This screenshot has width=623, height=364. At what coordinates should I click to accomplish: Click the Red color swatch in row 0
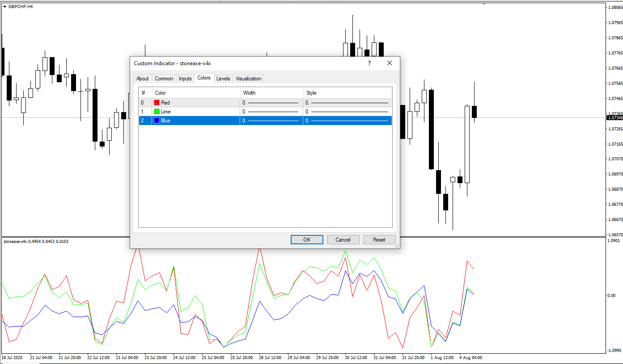(x=157, y=103)
